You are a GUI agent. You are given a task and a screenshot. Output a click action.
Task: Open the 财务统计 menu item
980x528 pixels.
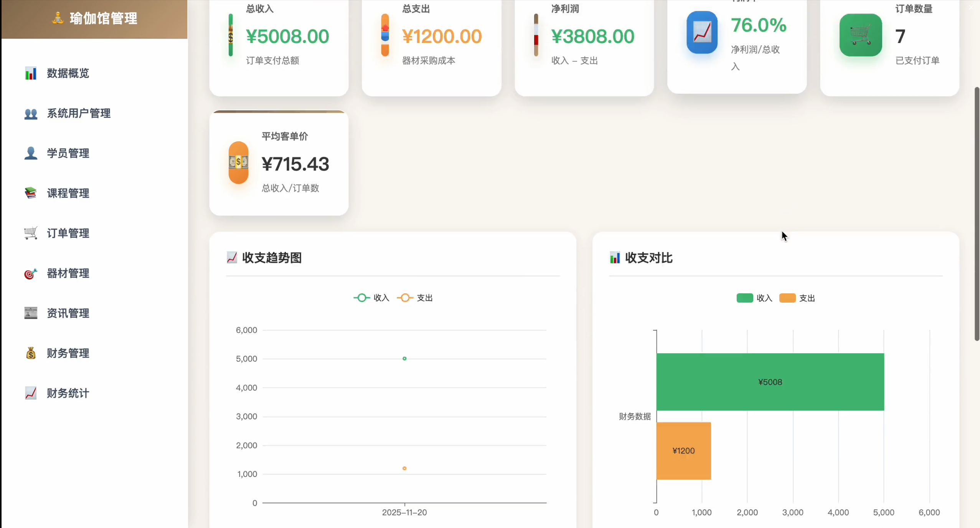click(x=68, y=393)
